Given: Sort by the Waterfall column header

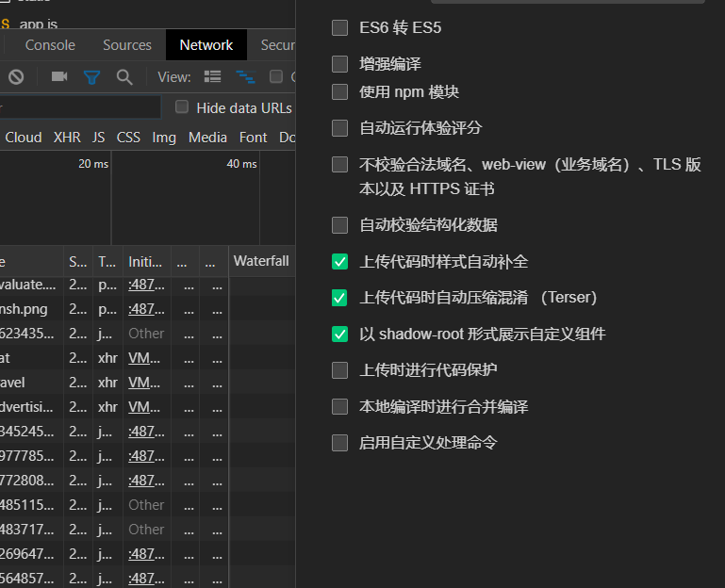Looking at the screenshot, I should [x=261, y=261].
